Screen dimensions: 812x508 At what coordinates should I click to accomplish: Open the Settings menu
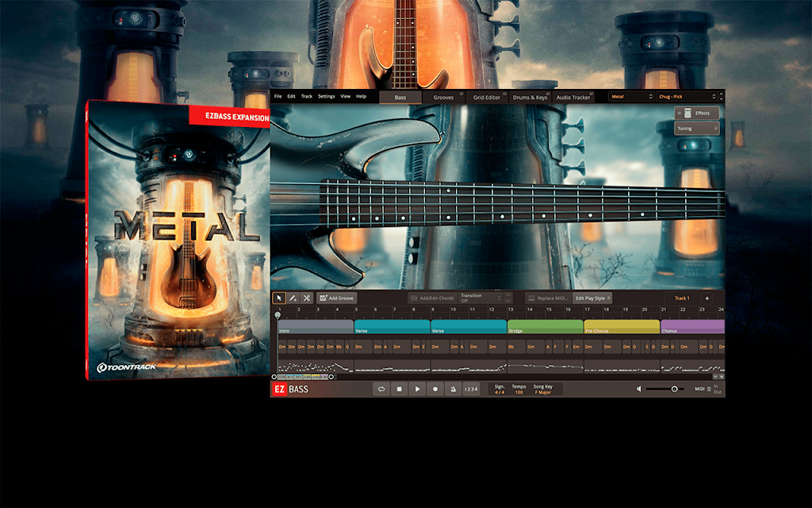pos(326,96)
